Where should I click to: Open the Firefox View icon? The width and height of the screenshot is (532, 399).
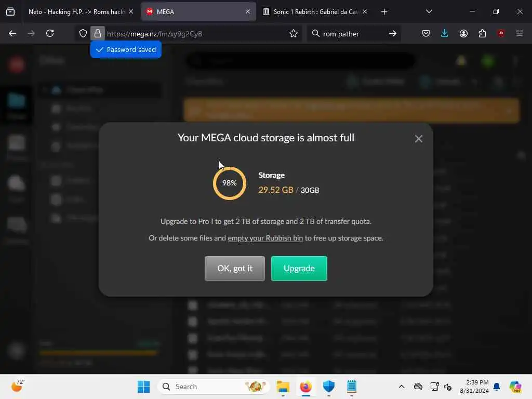10,12
